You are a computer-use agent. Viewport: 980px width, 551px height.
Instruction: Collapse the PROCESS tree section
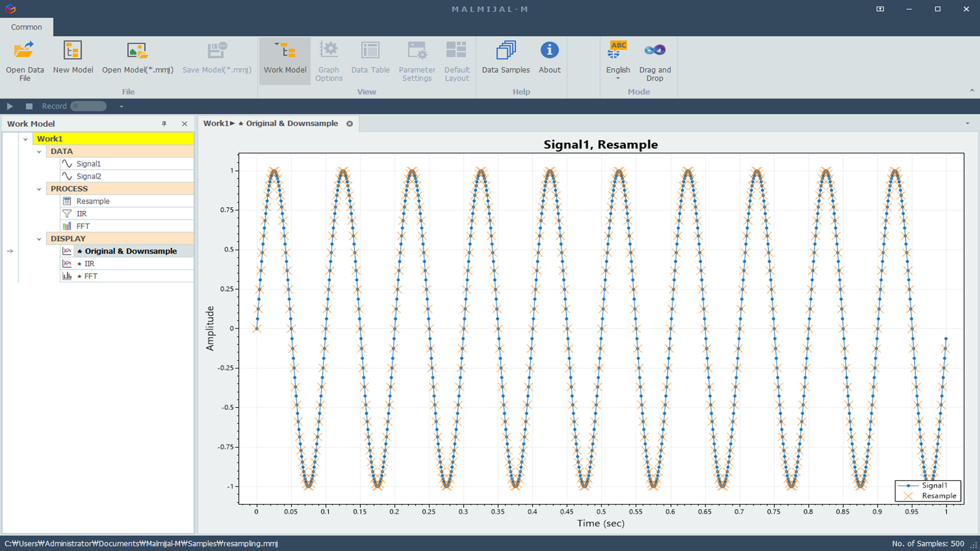(x=39, y=188)
